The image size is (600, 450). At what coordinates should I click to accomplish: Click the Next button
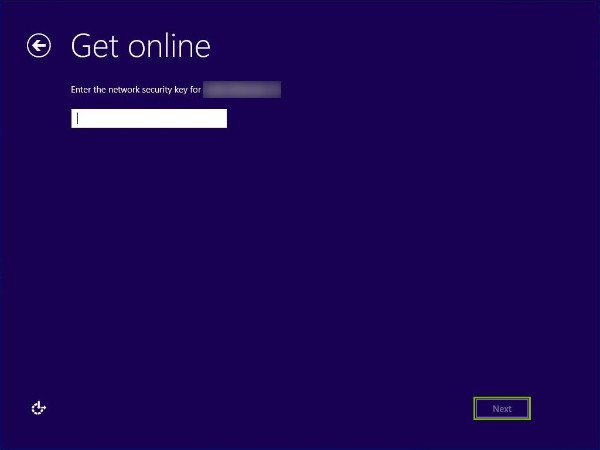pyautogui.click(x=502, y=408)
